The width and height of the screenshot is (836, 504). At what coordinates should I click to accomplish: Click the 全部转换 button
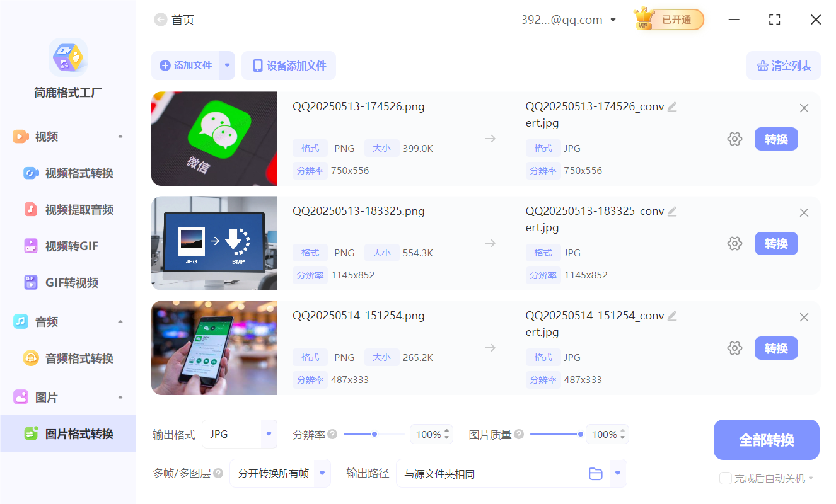click(767, 440)
